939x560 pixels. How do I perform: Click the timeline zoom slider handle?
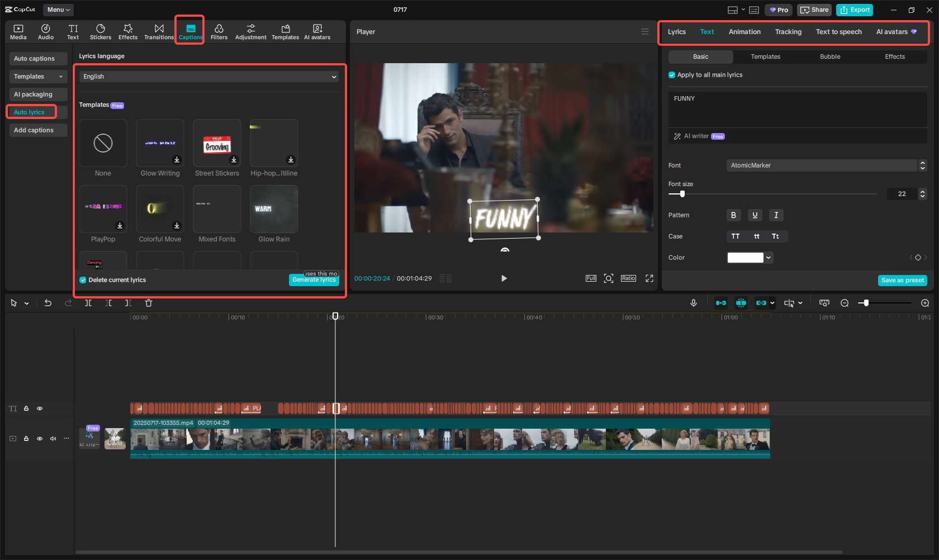click(866, 303)
